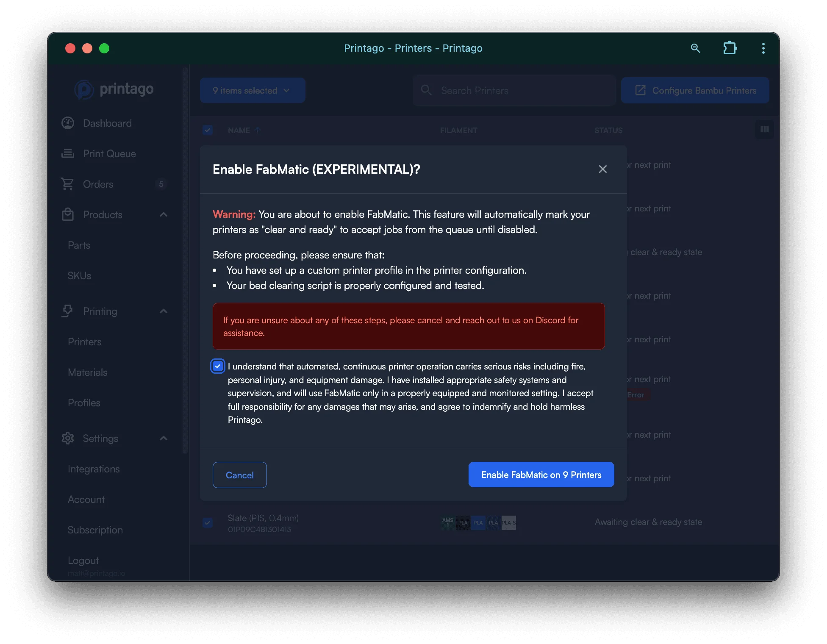Open the column layout icon above the table
Screen dimensions: 827x644
[764, 130]
